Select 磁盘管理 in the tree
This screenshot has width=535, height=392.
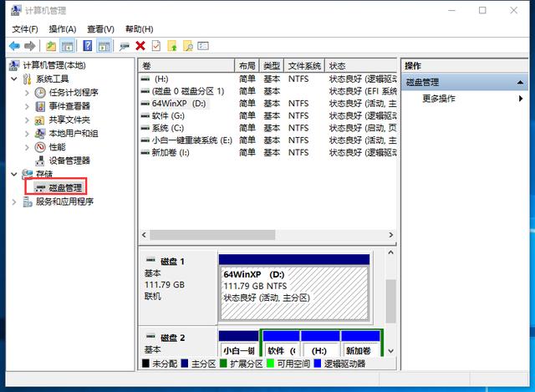[x=65, y=188]
